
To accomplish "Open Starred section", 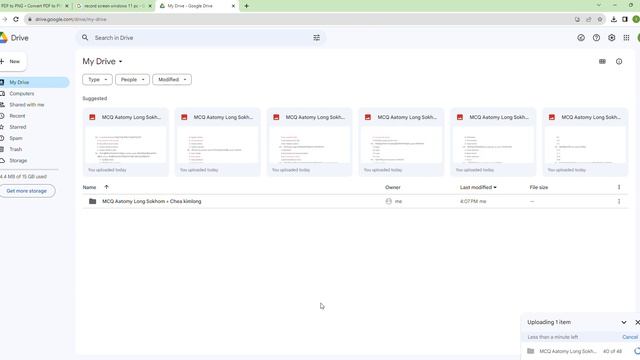I will click(x=18, y=127).
